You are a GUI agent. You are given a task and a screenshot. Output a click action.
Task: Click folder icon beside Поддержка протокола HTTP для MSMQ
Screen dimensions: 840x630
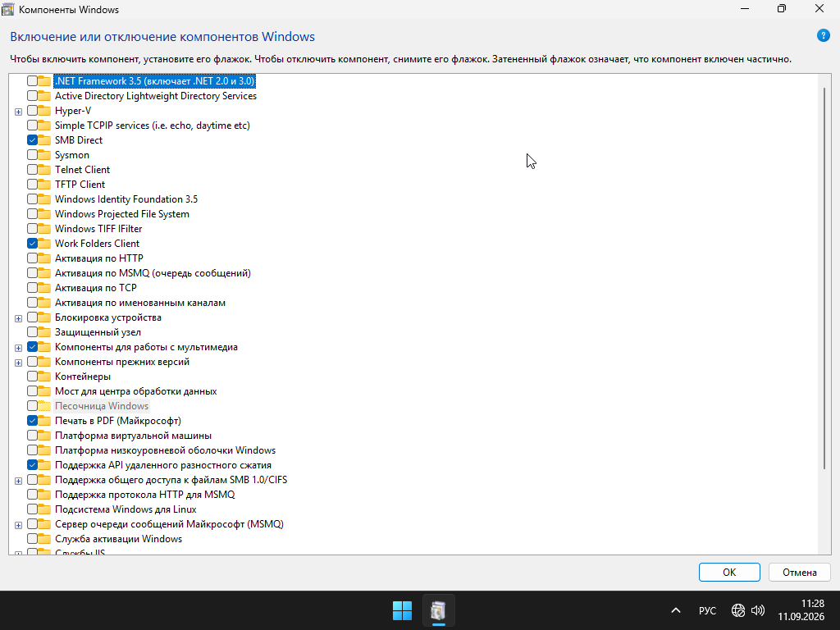coord(44,495)
